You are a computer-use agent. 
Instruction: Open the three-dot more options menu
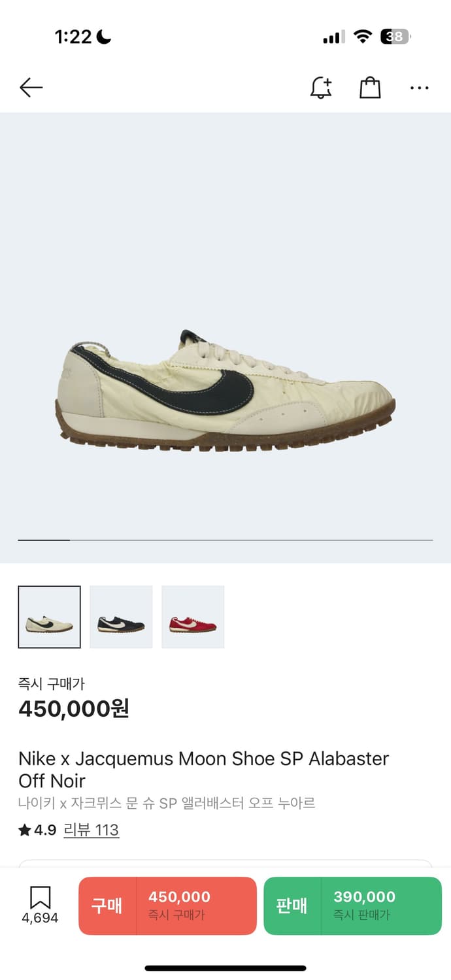pyautogui.click(x=419, y=88)
